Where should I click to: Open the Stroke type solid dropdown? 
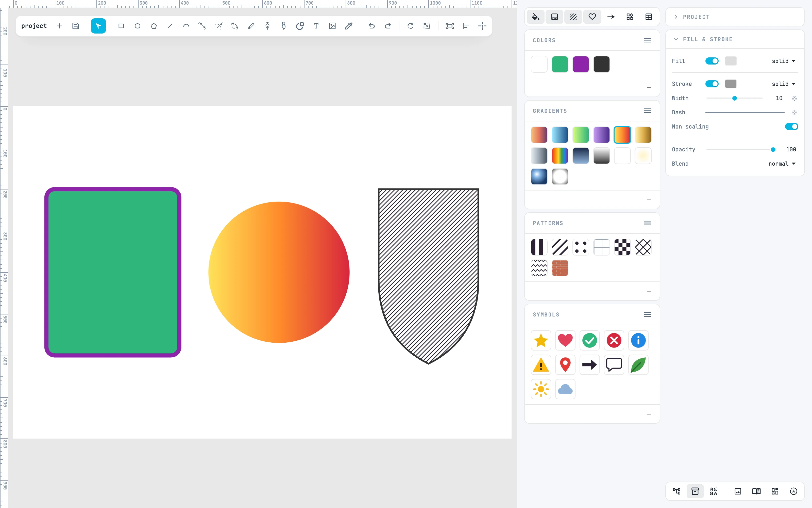(784, 84)
